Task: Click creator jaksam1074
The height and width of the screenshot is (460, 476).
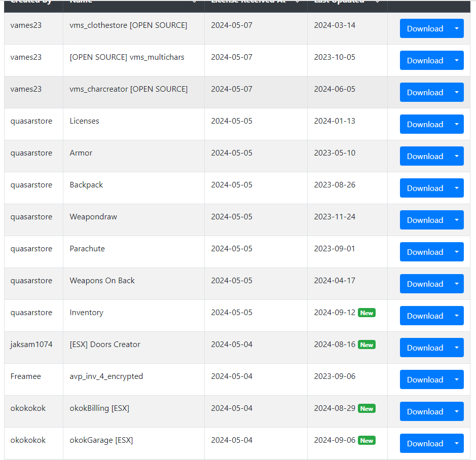Action: [x=31, y=344]
